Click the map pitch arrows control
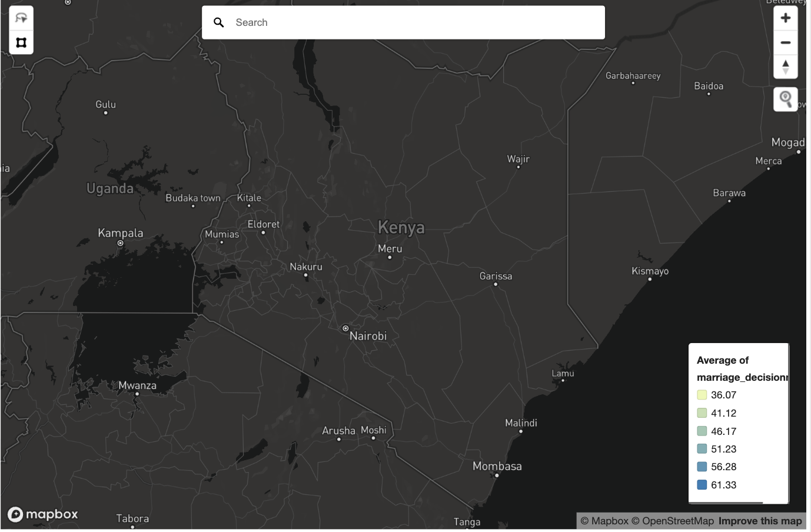 click(x=785, y=66)
